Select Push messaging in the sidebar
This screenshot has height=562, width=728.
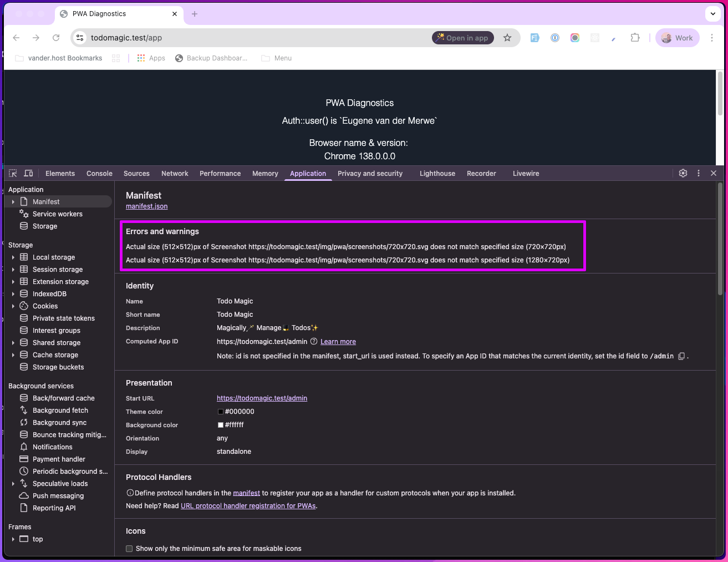pyautogui.click(x=58, y=496)
